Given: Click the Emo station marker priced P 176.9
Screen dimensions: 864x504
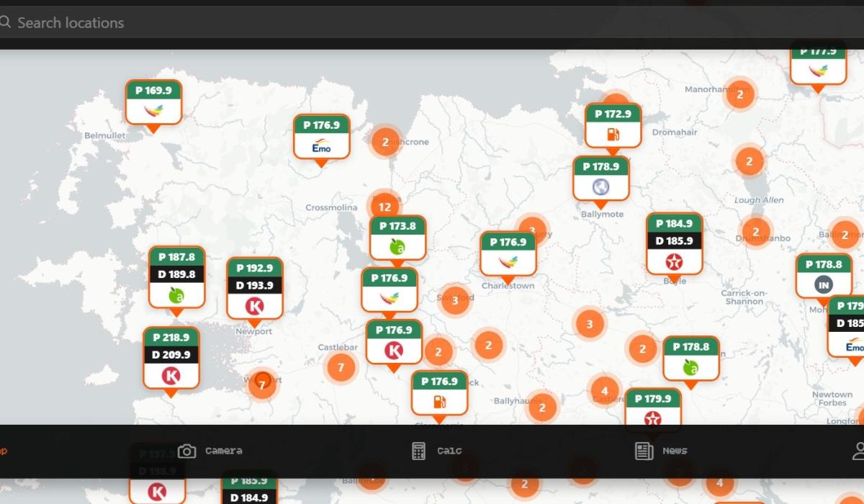Looking at the screenshot, I should pos(321,137).
